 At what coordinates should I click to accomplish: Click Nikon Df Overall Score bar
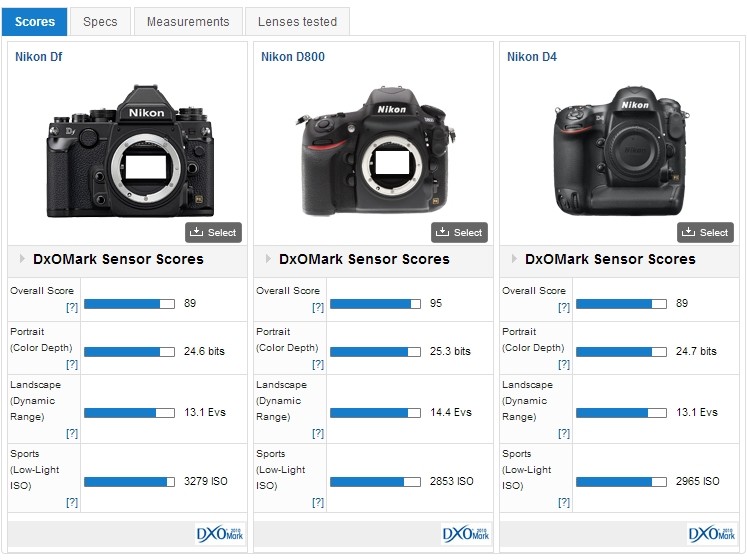tap(129, 303)
